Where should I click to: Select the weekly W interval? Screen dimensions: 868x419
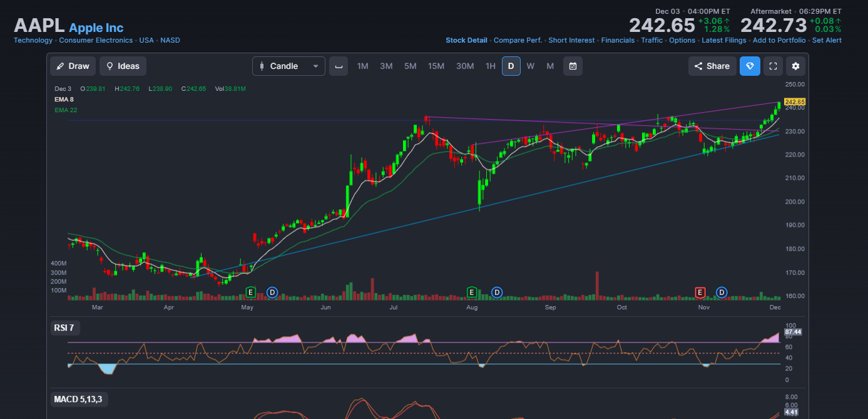click(531, 66)
